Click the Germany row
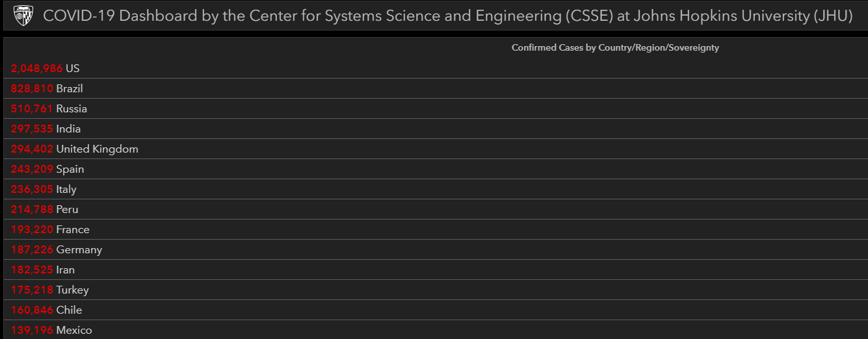This screenshot has height=339, width=868. tap(436, 249)
